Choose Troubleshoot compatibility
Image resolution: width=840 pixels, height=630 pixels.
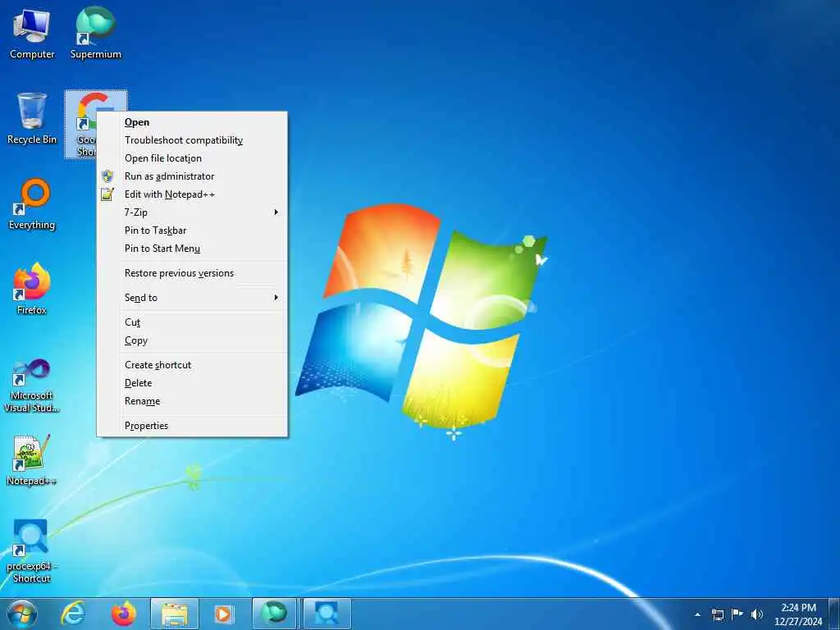click(192, 140)
